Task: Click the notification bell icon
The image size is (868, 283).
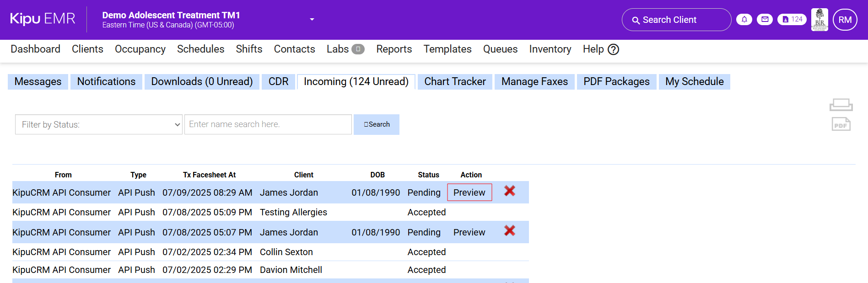Action: (x=744, y=20)
